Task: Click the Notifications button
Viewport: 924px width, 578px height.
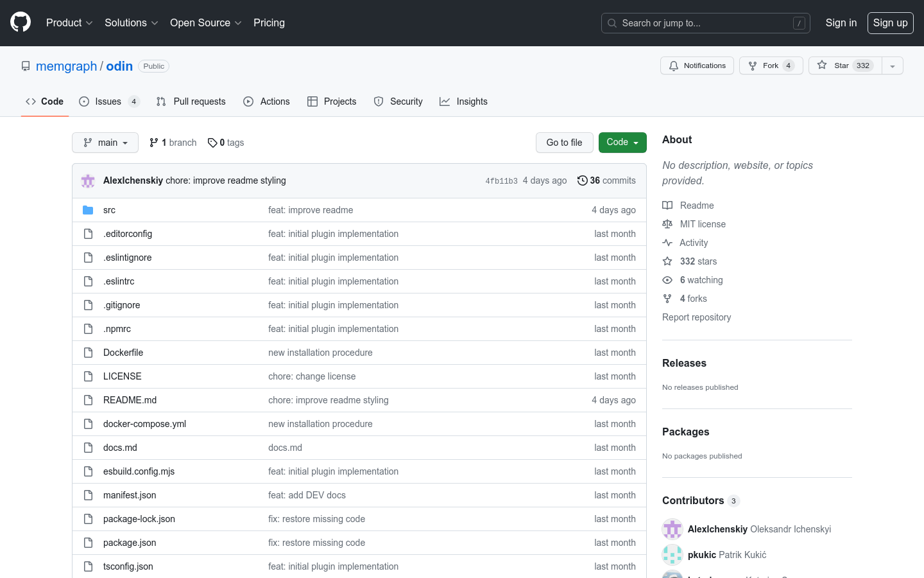Action: (697, 66)
